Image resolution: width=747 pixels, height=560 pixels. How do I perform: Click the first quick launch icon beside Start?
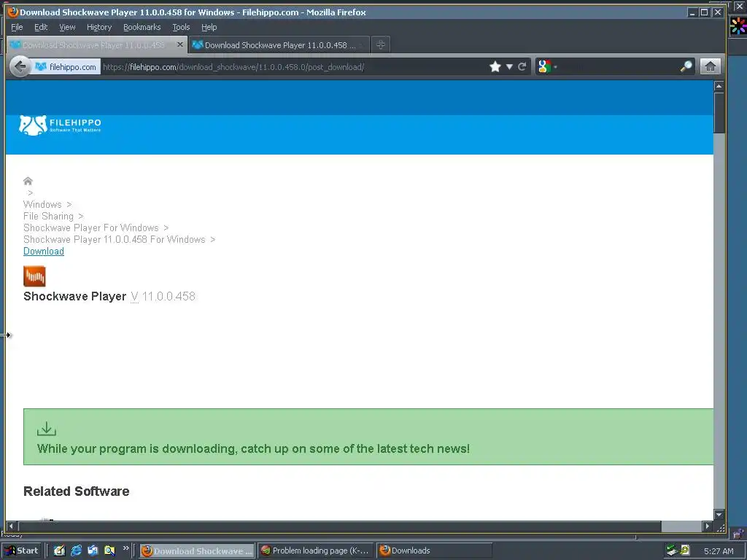[x=59, y=551]
